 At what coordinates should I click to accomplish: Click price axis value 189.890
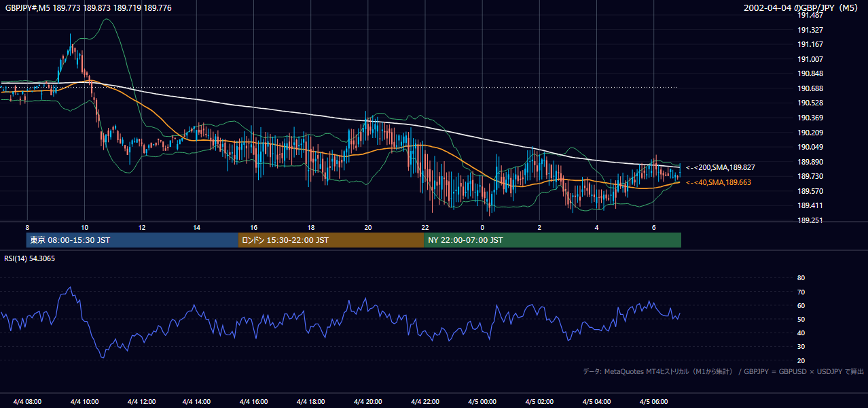(810, 162)
